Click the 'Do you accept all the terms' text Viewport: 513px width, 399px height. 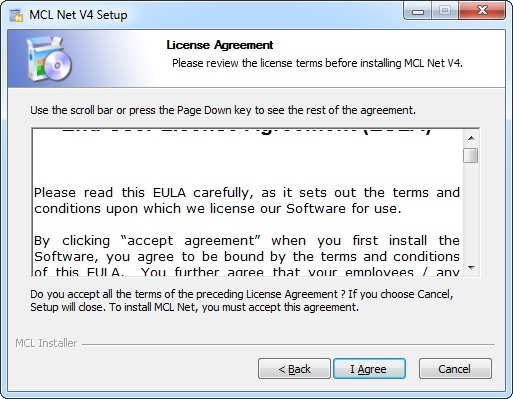click(242, 300)
